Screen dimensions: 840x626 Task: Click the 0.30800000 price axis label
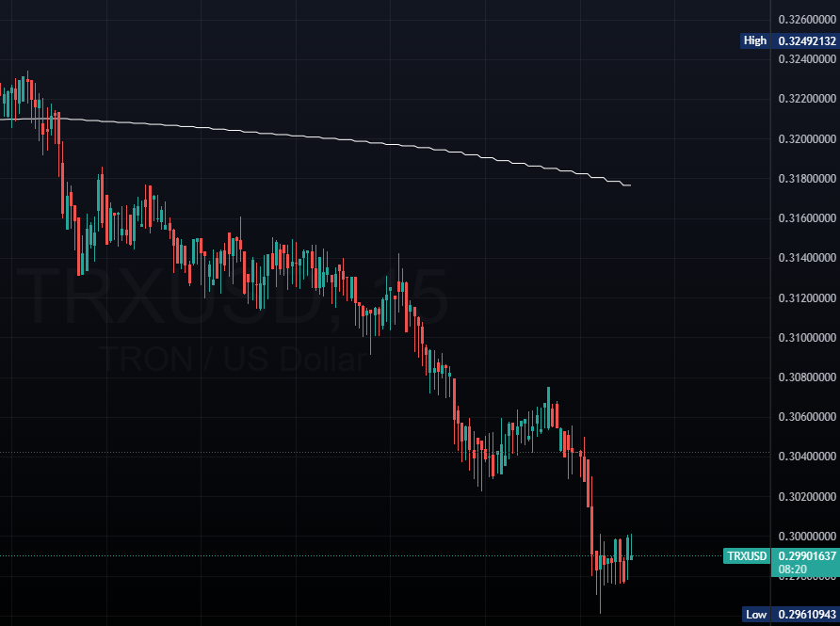pos(807,377)
